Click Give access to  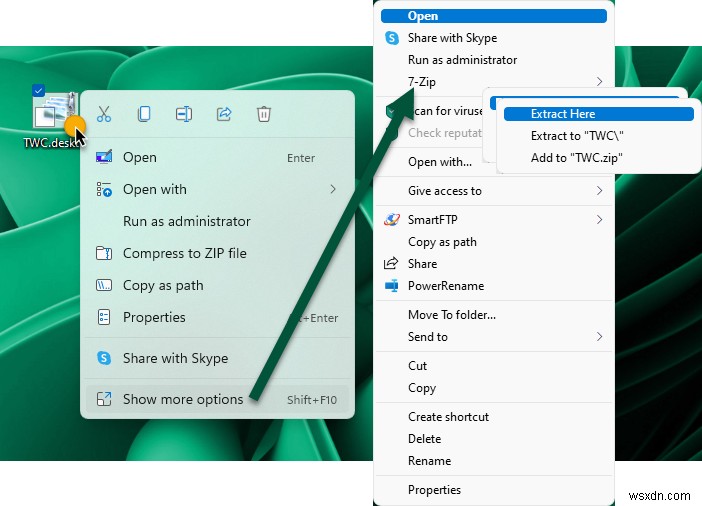pyautogui.click(x=494, y=191)
